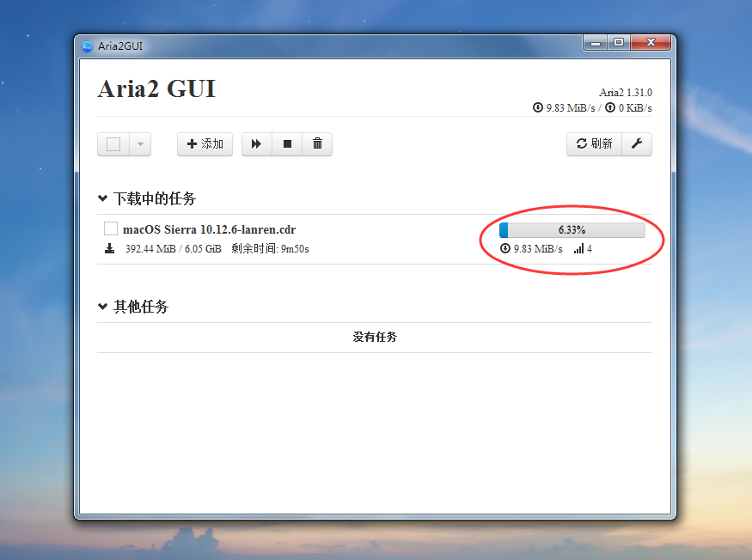Close the Aria2GUI window
The width and height of the screenshot is (752, 560).
[651, 43]
